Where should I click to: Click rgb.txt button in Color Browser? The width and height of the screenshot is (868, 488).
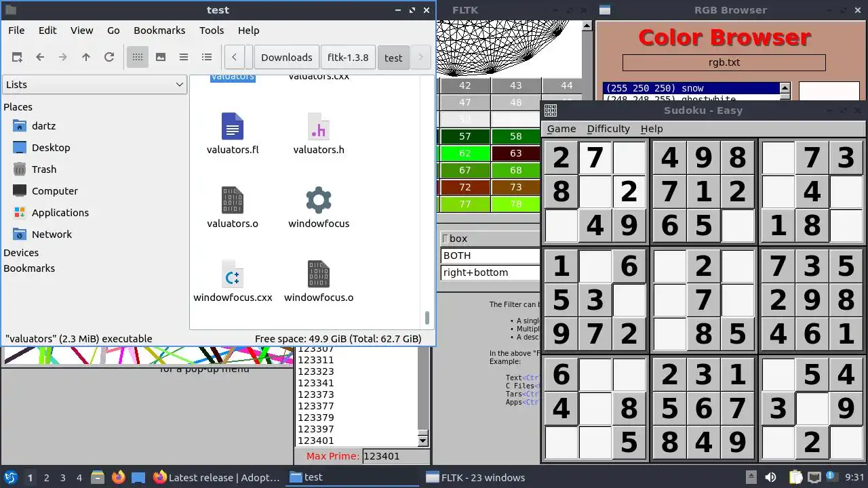(724, 62)
